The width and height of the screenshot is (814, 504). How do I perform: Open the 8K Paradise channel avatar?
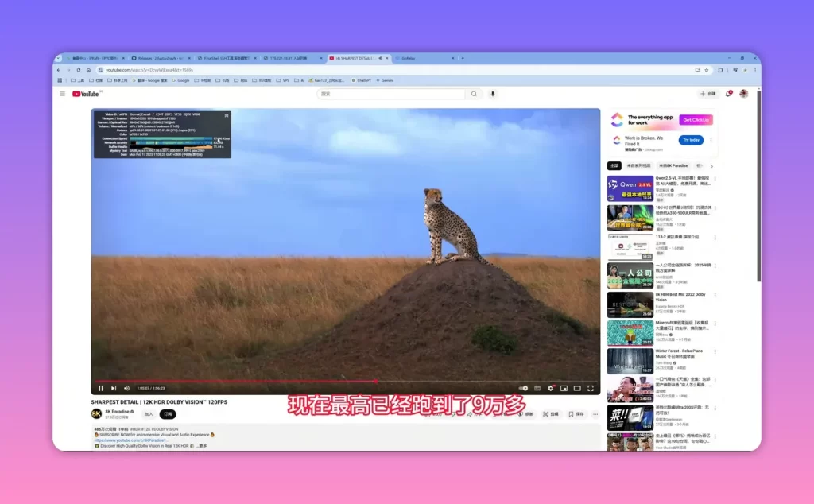pyautogui.click(x=96, y=413)
